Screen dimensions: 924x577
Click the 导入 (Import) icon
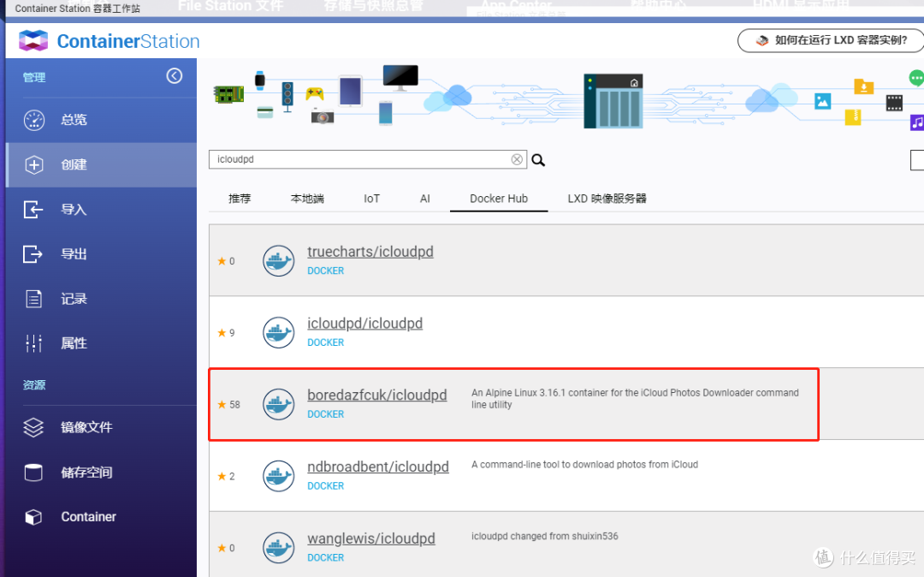coord(32,209)
